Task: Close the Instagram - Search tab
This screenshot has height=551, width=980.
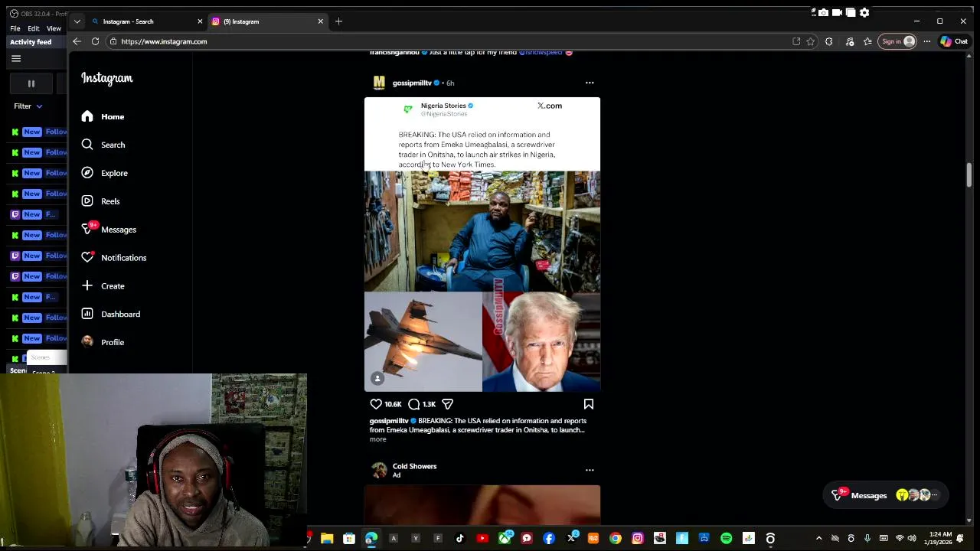Action: [200, 21]
